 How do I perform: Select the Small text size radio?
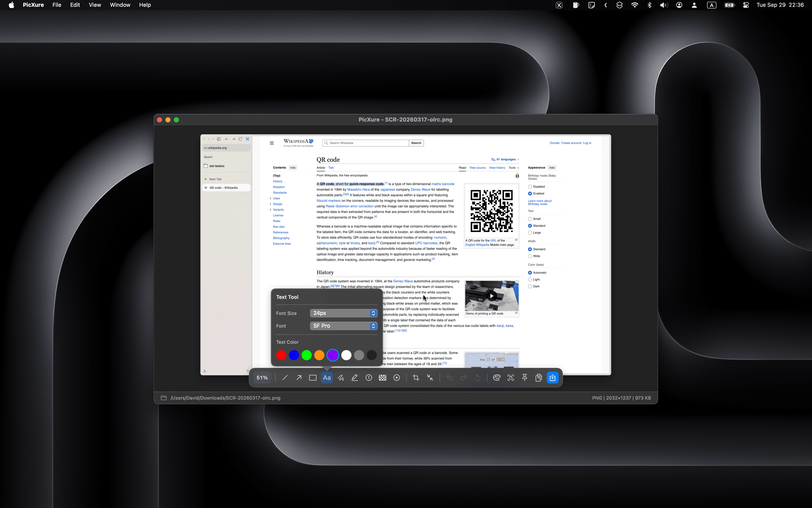coord(530,219)
